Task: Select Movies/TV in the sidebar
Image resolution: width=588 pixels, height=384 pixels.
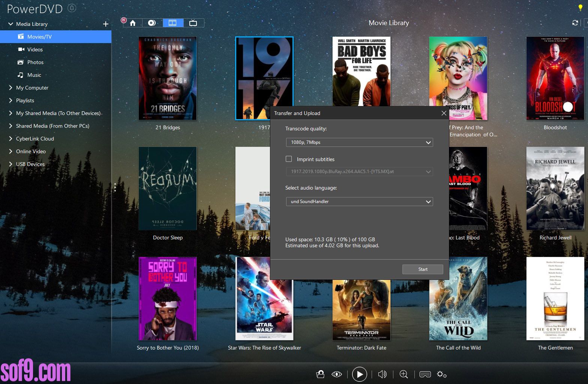Action: [x=55, y=37]
